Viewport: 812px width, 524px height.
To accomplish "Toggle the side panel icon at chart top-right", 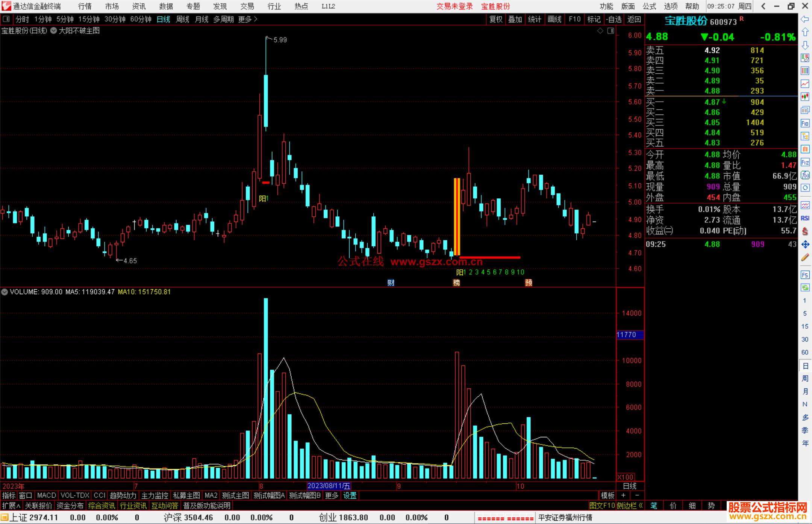I will click(611, 31).
